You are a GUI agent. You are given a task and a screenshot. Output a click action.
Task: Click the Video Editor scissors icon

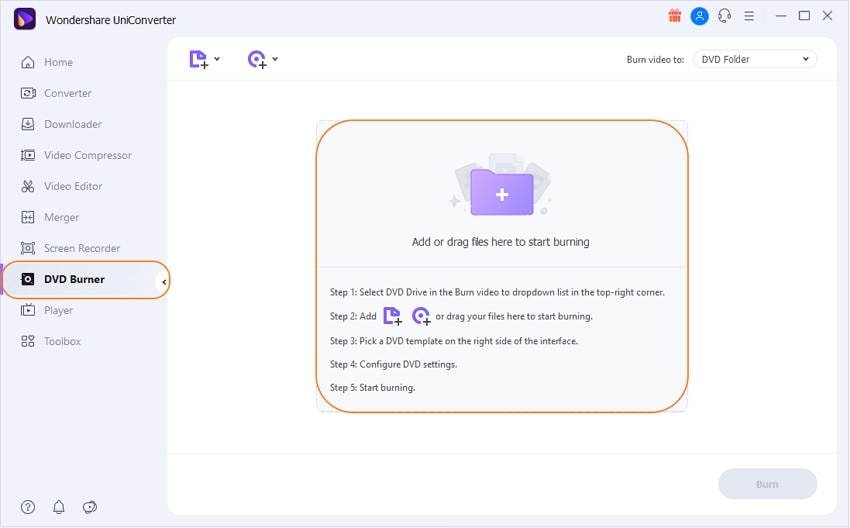point(28,186)
